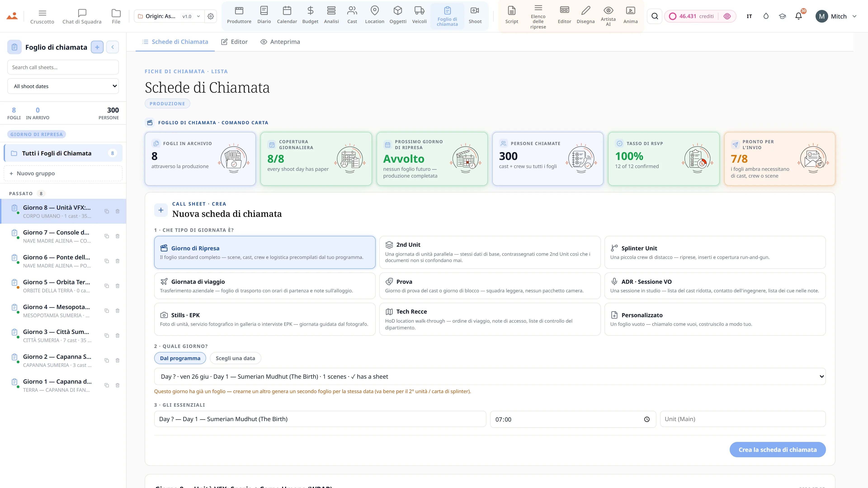Open the project version v1.0 dropdown
The height and width of the screenshot is (488, 868).
tap(191, 16)
